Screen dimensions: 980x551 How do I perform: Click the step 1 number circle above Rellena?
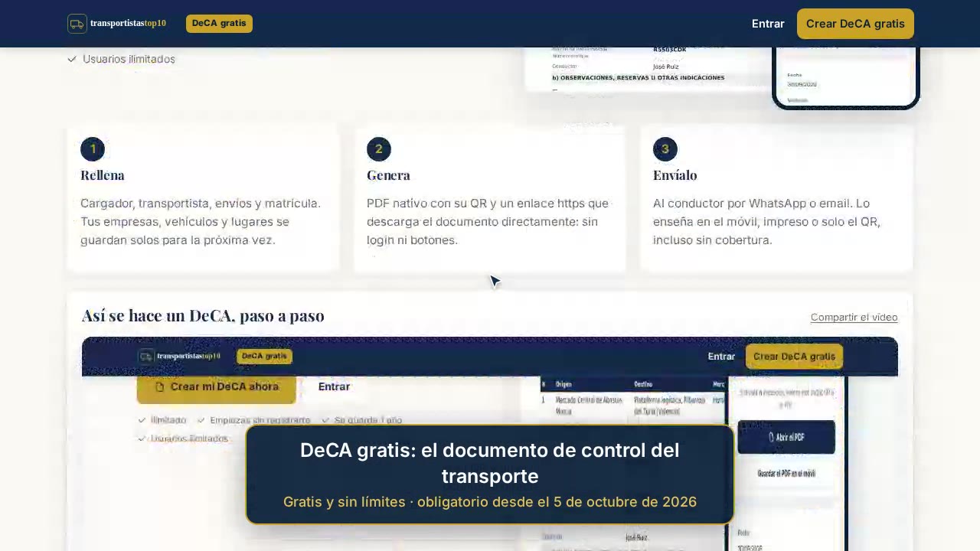point(93,149)
